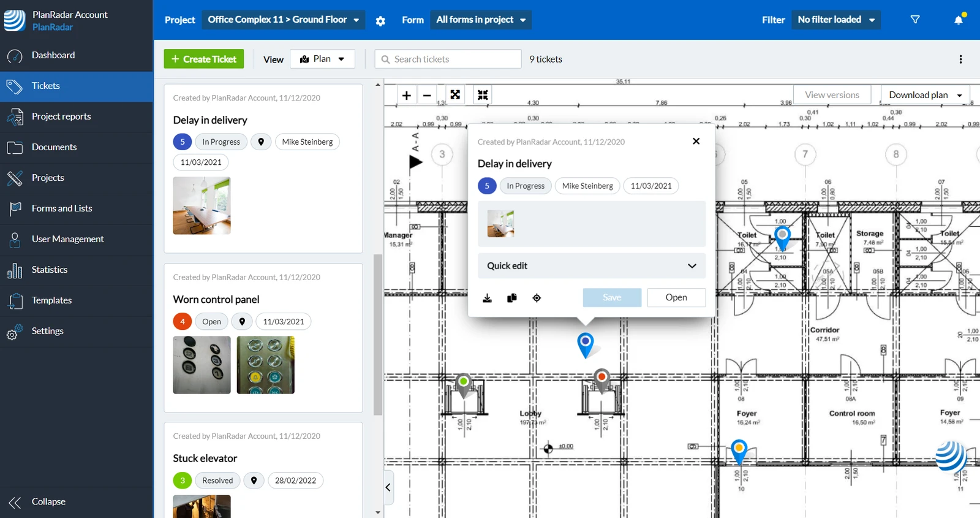The width and height of the screenshot is (980, 518).
Task: Open the Download plan dropdown
Action: tap(925, 95)
